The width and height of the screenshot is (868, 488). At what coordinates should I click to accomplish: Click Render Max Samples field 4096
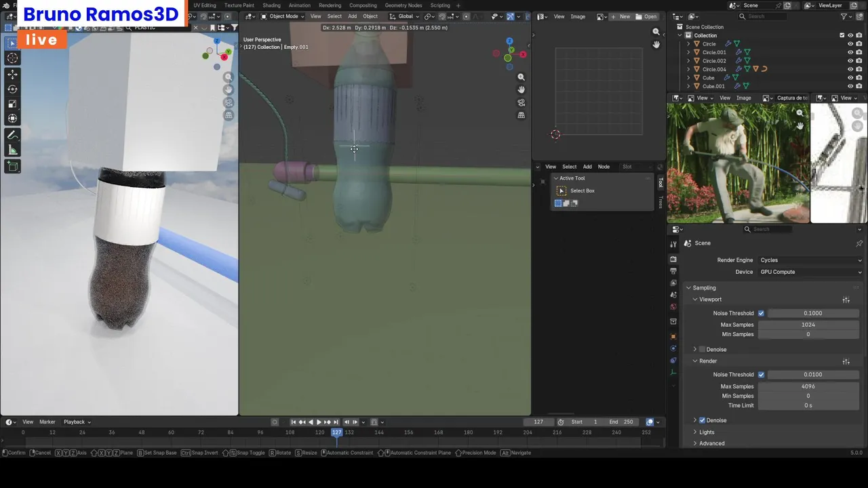point(808,386)
